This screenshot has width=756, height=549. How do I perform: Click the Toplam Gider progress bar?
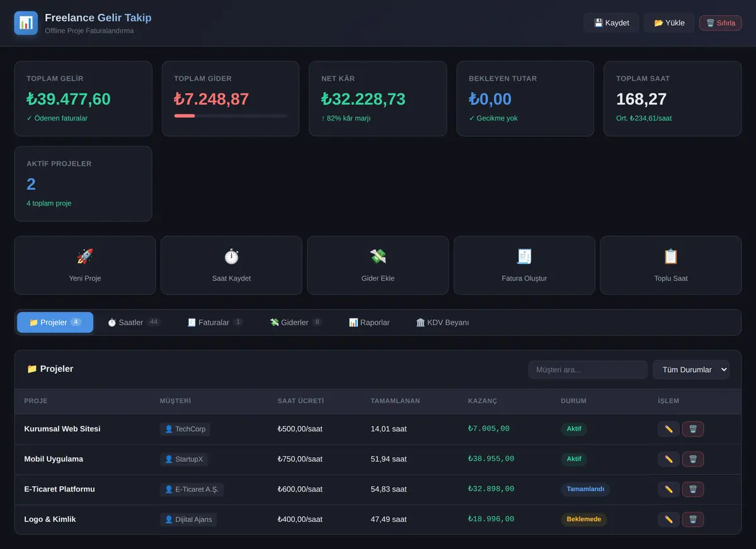pyautogui.click(x=231, y=116)
